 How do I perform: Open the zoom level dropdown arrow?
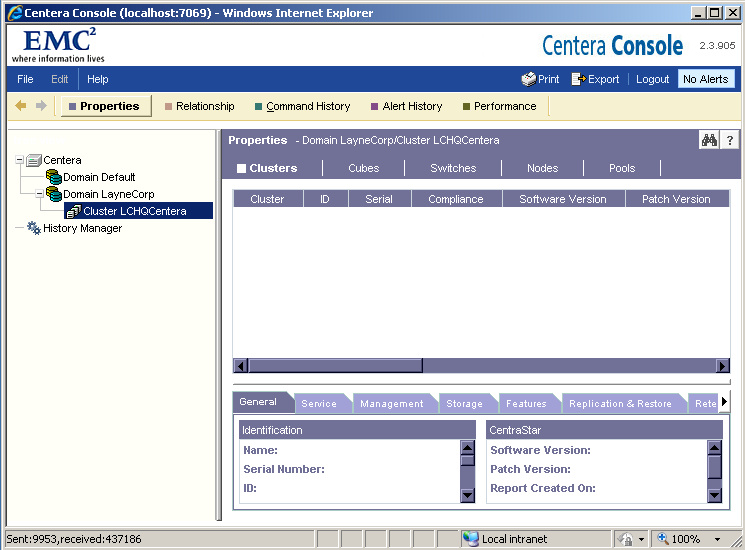click(x=717, y=539)
